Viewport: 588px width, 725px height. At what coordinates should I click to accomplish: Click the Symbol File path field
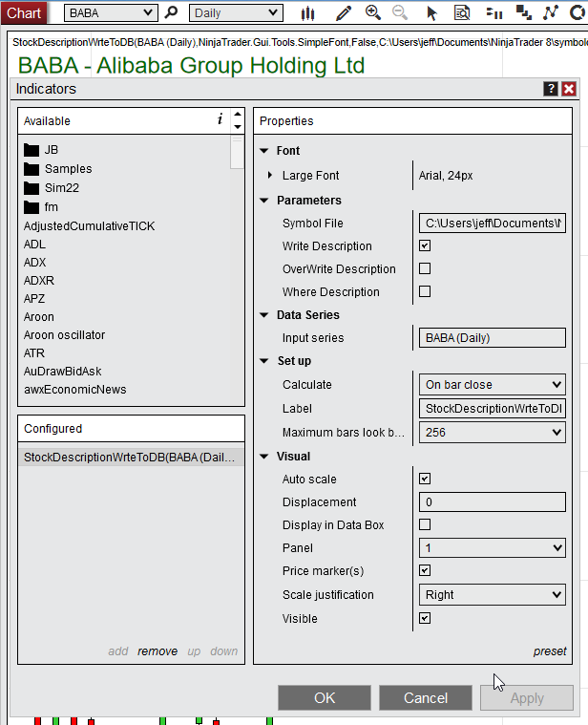coord(493,224)
